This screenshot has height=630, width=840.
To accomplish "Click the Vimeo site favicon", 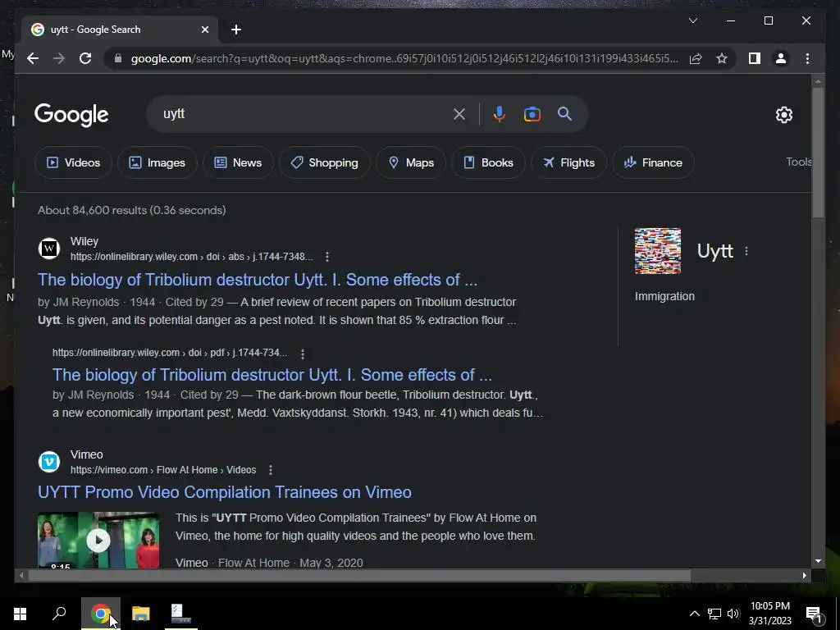I will pos(49,462).
